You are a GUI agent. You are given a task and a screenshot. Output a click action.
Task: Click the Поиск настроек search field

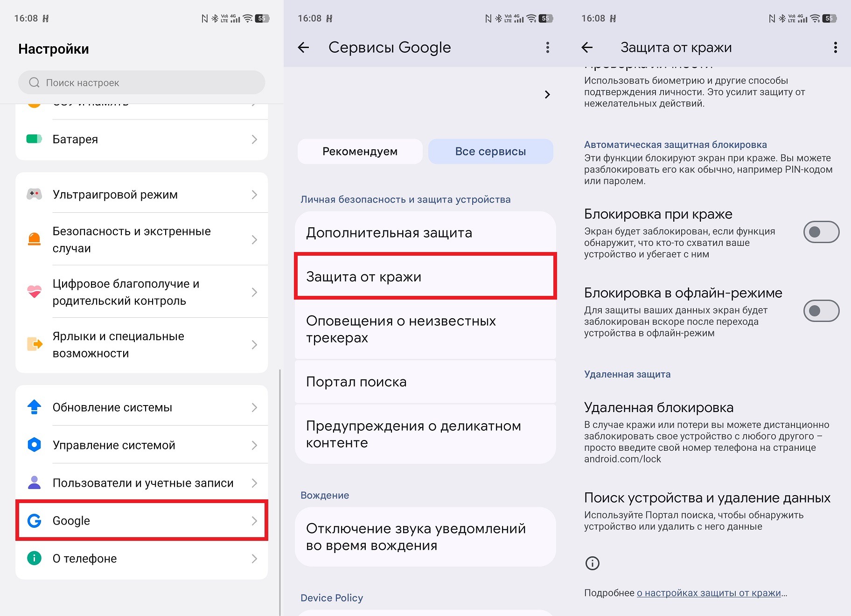141,83
